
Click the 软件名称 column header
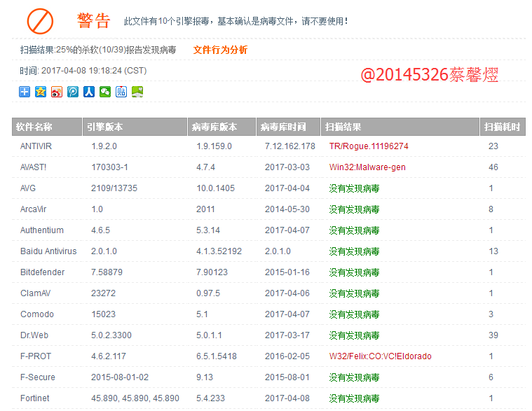coord(34,127)
